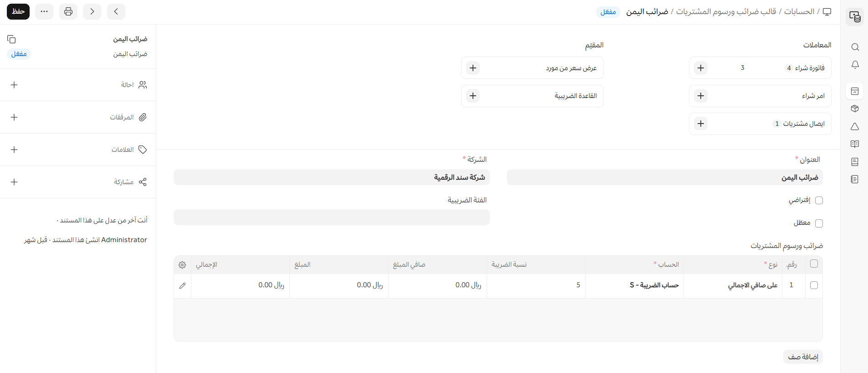868x373 pixels.
Task: Toggle the معطل checkbox
Action: (x=819, y=223)
